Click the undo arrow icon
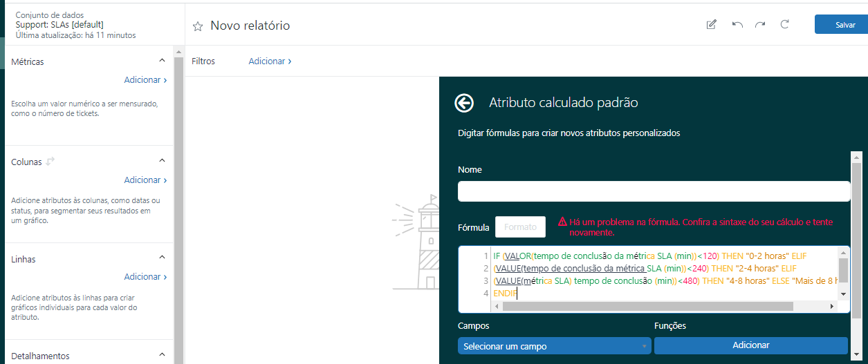This screenshot has width=868, height=364. [737, 25]
